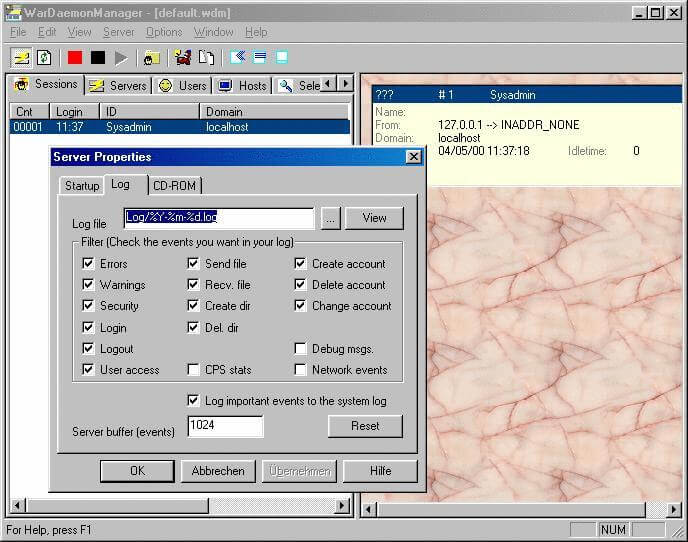Enable the CPS stats checkbox
This screenshot has width=688, height=542.
click(x=194, y=370)
